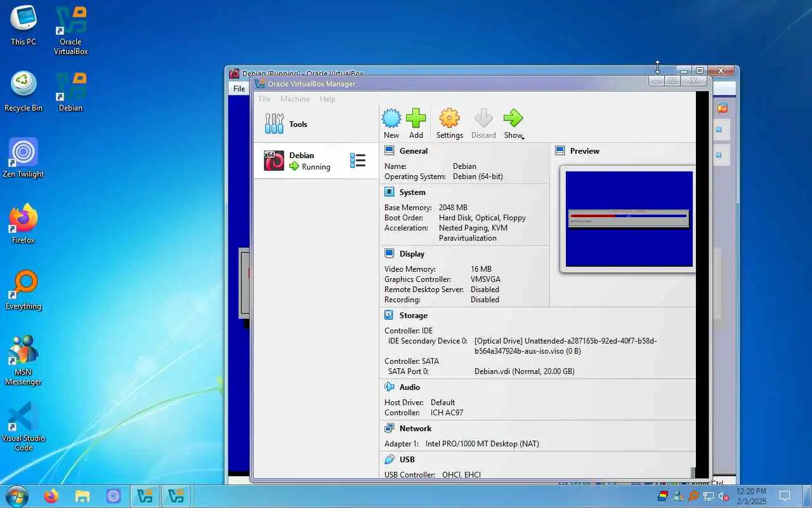Open File menu in VirtualBox Manager
Screen dimensions: 812x508
[265, 99]
